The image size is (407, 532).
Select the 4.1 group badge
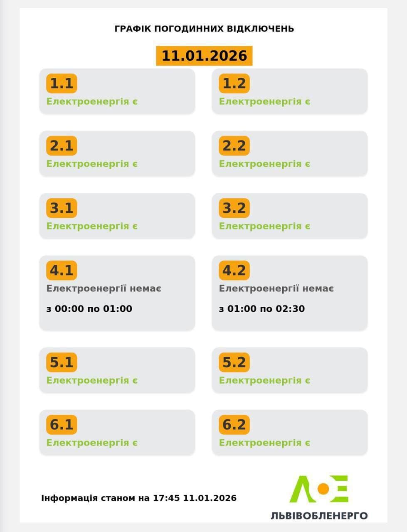tap(62, 271)
